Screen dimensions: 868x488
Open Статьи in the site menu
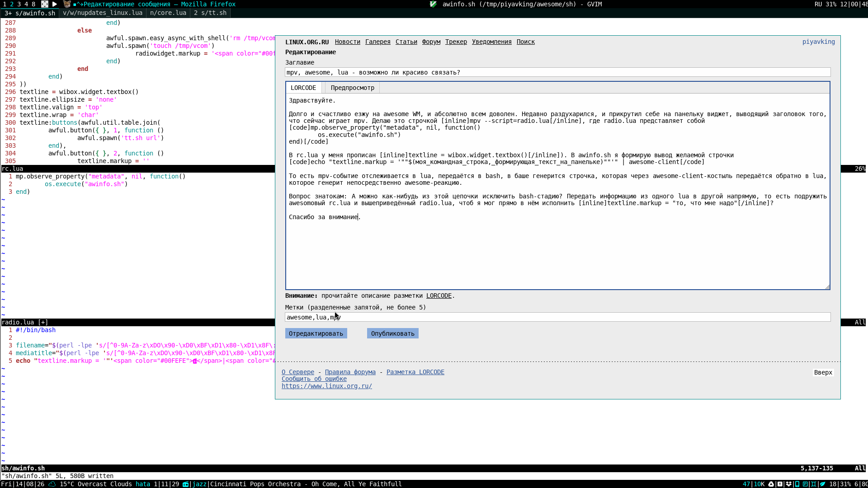(x=406, y=42)
